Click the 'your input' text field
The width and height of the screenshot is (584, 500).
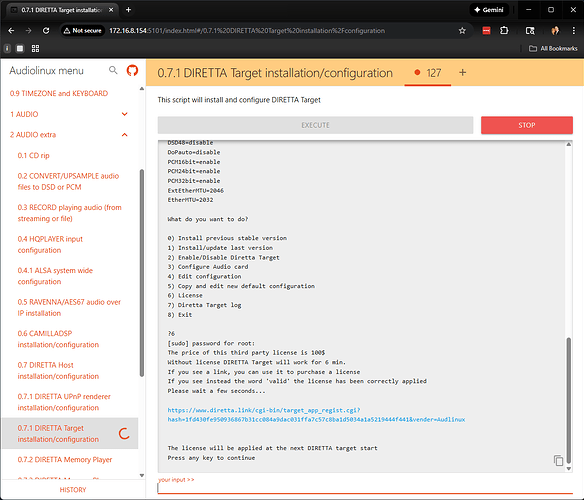tap(365, 488)
